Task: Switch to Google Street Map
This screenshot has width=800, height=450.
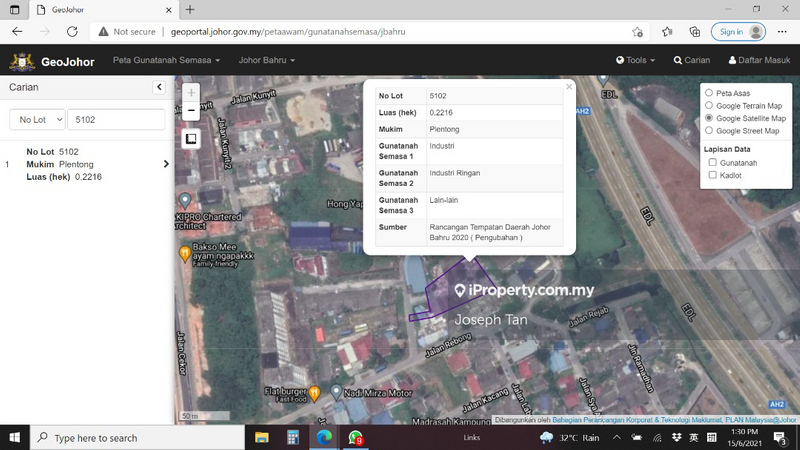Action: (x=709, y=130)
